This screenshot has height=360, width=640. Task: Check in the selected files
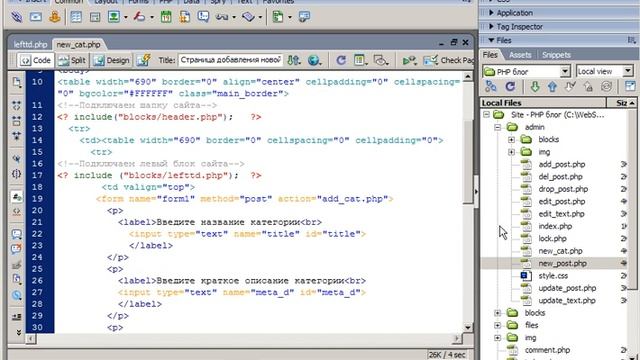pos(588,87)
